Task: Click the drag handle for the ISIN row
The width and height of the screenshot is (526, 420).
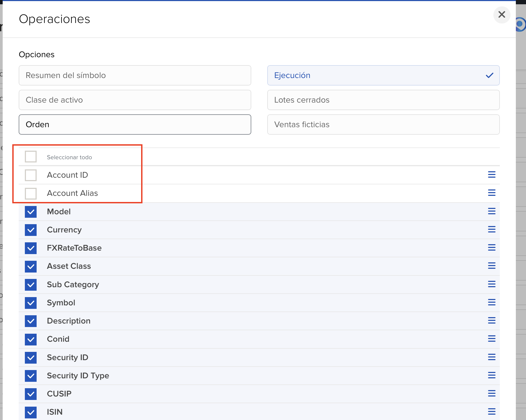Action: coord(492,412)
